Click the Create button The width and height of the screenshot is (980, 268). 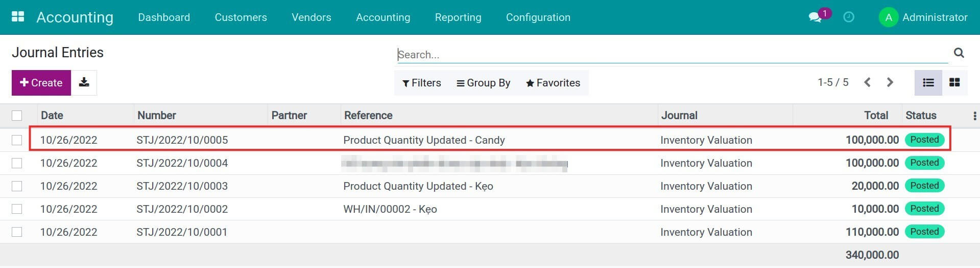click(41, 83)
